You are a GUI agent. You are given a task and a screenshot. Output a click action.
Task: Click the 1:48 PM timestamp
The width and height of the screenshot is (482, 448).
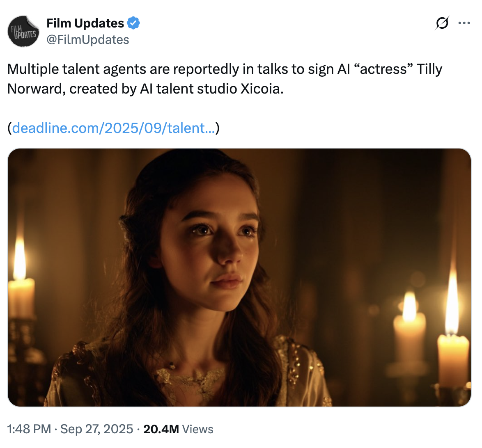pos(29,429)
